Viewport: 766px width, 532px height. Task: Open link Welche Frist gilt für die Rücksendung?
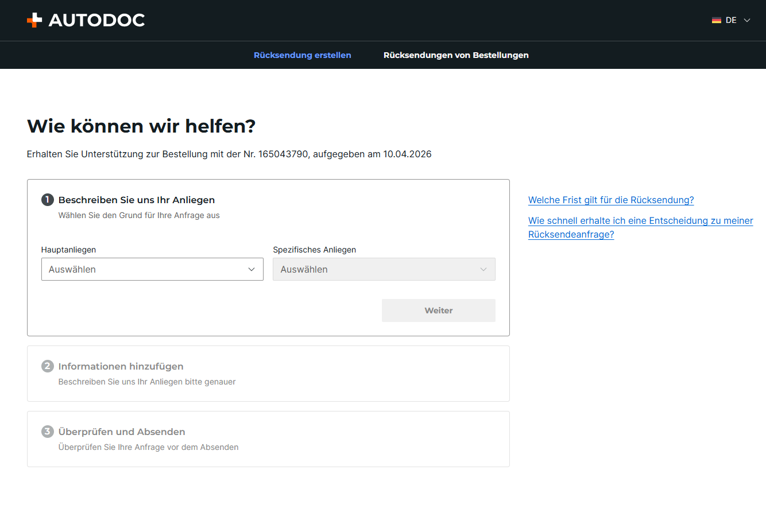[x=611, y=200]
